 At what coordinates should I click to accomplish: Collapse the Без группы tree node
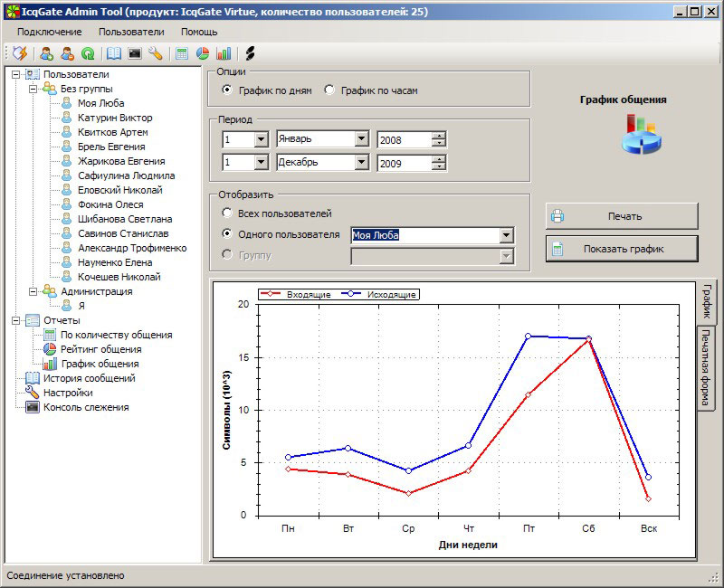33,89
